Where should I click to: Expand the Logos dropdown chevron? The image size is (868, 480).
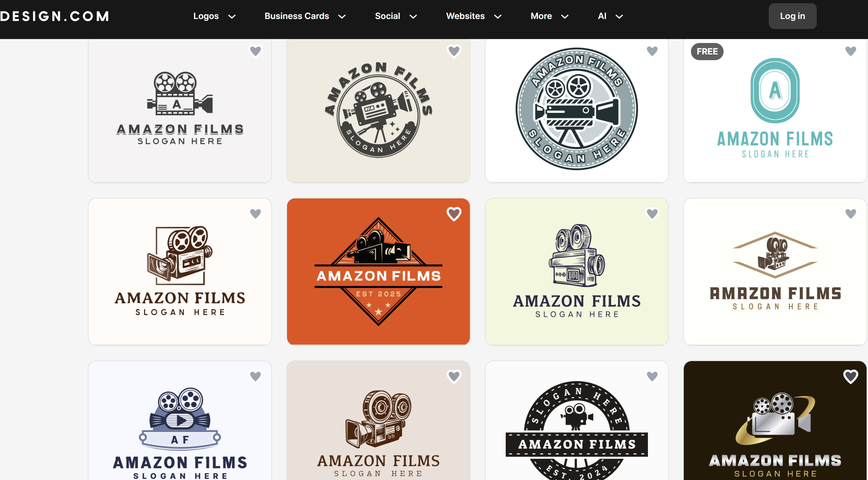[x=232, y=16]
